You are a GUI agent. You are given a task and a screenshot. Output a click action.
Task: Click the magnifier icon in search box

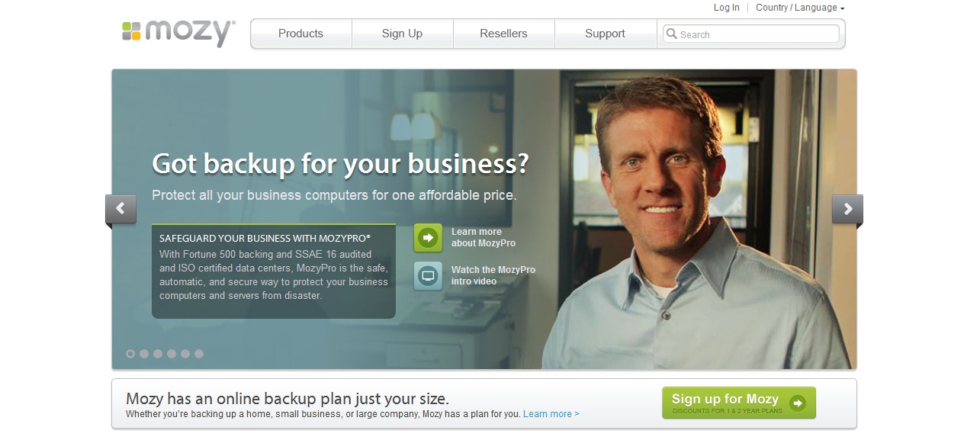[x=671, y=34]
